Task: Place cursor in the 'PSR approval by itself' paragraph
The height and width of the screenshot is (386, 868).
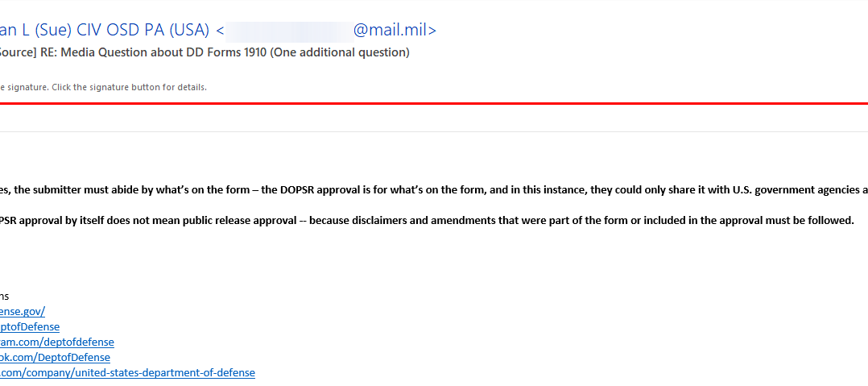Action: tap(427, 221)
